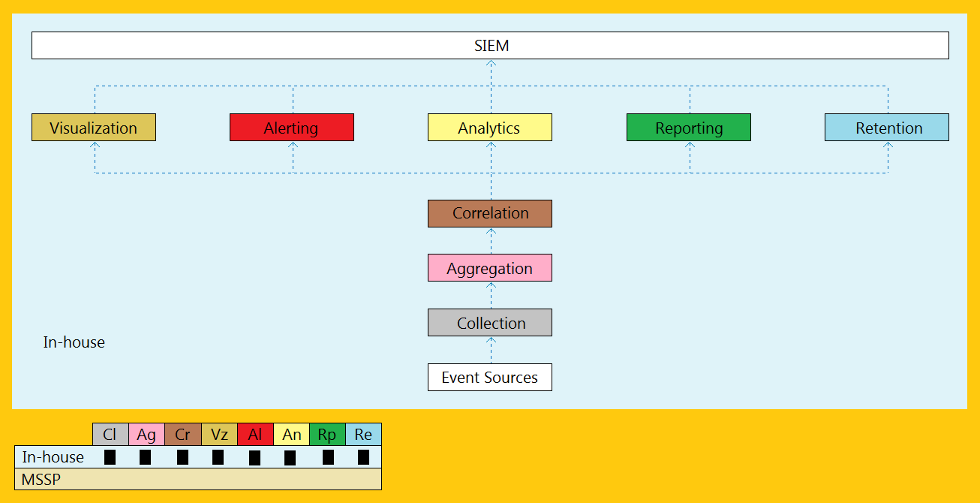Select the red Alerting block
Image resolution: width=980 pixels, height=503 pixels.
pyautogui.click(x=292, y=128)
